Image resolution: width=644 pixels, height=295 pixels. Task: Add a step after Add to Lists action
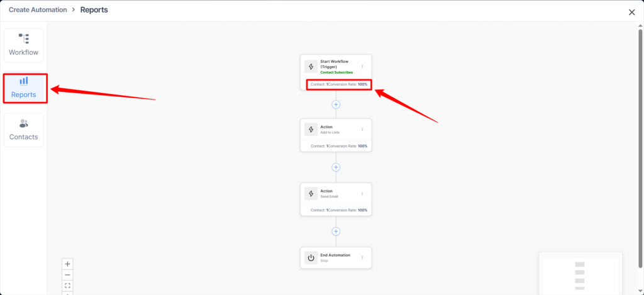click(336, 167)
